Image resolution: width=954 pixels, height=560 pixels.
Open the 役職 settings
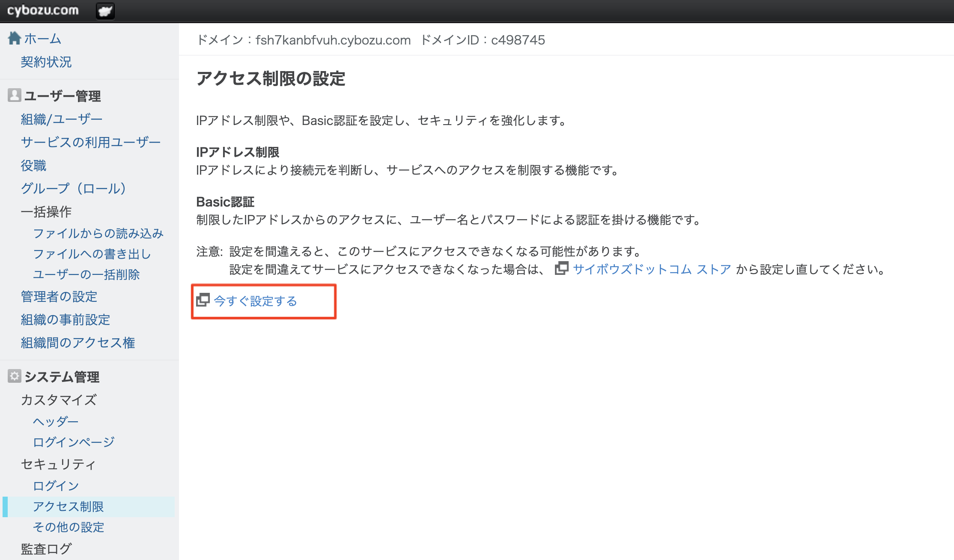(x=33, y=165)
